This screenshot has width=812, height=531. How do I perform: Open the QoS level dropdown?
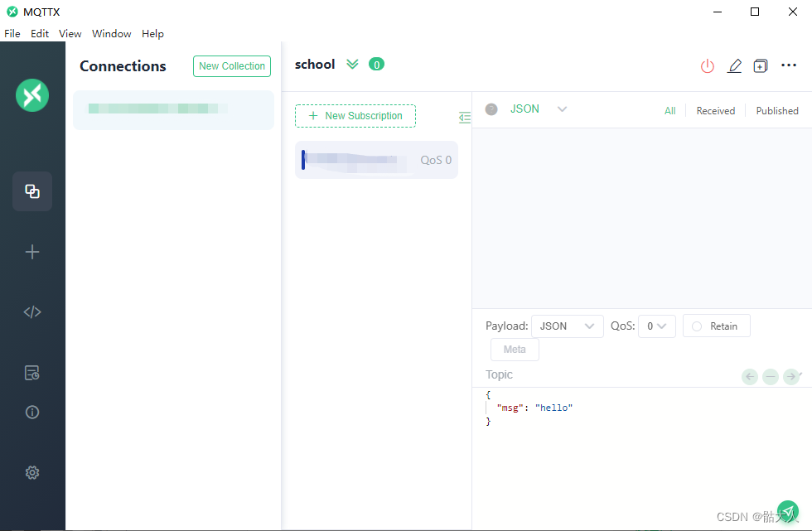657,326
